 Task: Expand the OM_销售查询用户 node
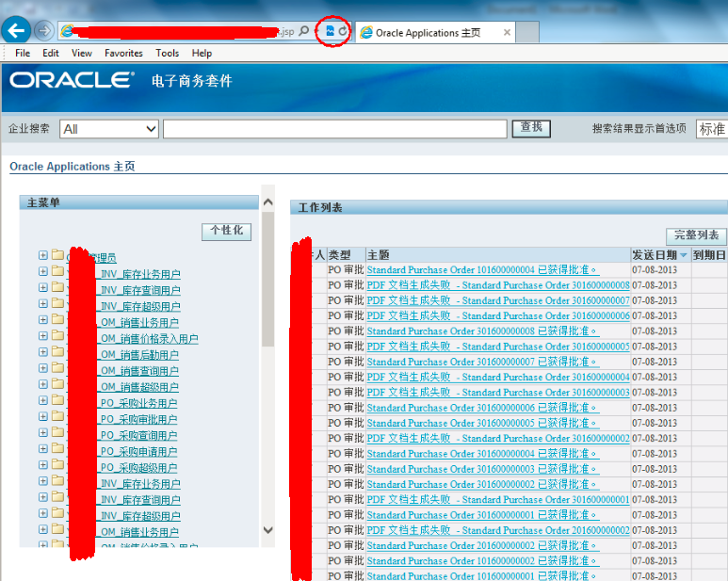click(43, 368)
